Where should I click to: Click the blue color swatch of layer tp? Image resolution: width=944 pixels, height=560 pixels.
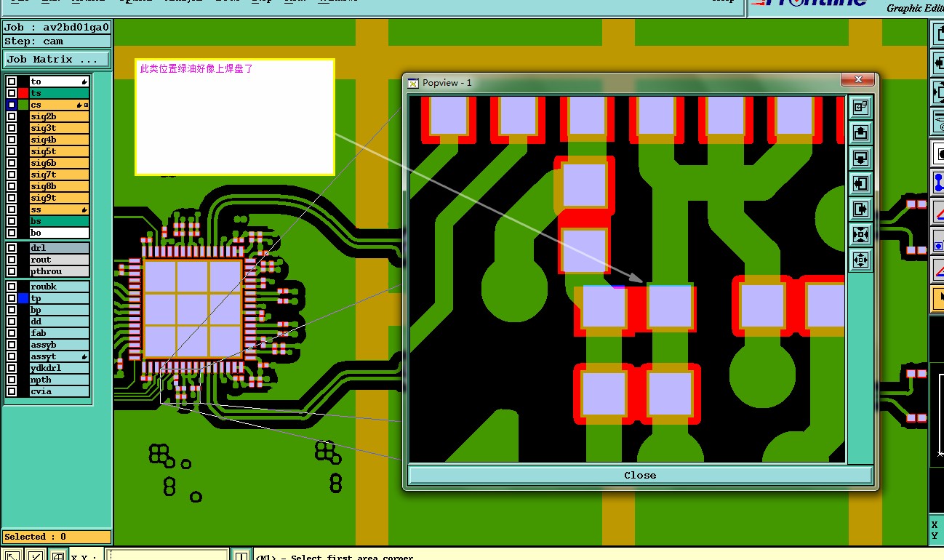pyautogui.click(x=23, y=298)
